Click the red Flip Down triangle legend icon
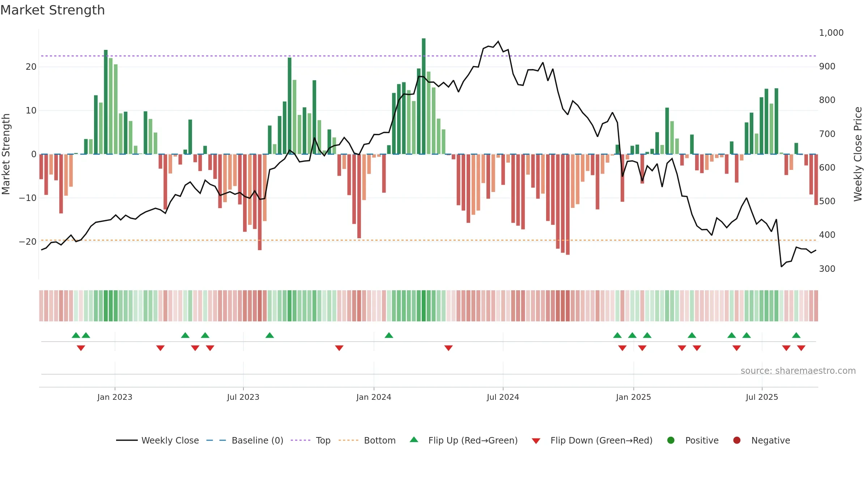This screenshot has width=868, height=488. (x=536, y=441)
